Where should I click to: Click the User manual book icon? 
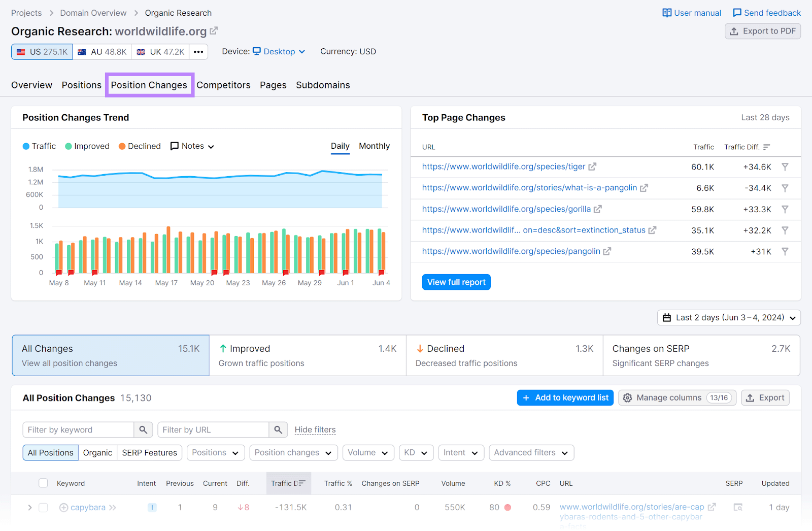(667, 13)
